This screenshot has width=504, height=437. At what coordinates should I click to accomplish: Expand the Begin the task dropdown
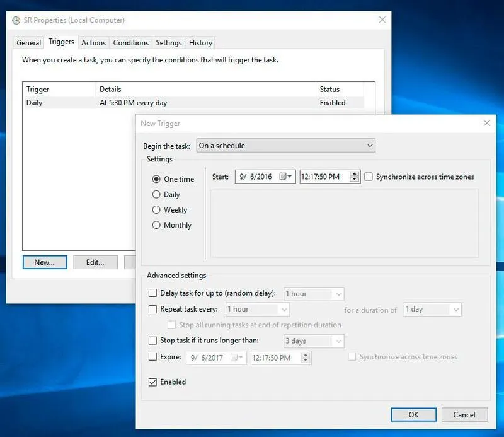[x=286, y=146]
